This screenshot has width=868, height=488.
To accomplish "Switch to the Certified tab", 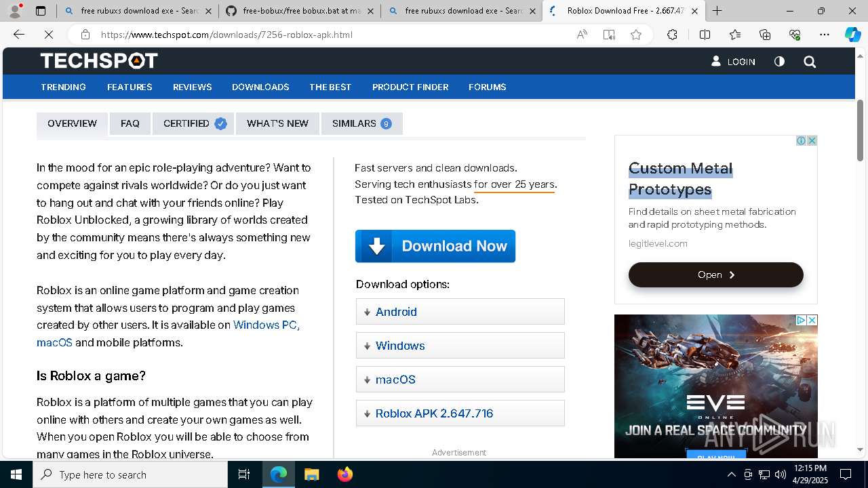I will 193,123.
